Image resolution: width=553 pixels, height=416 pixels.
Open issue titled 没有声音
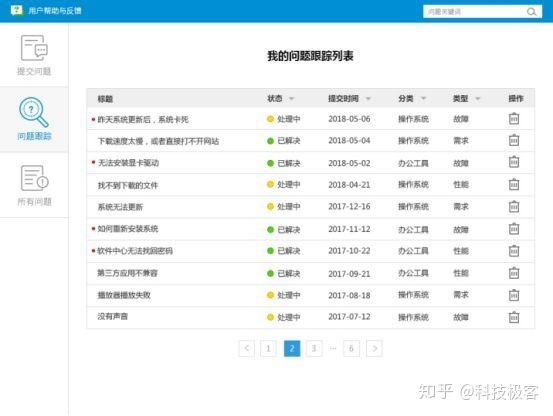pos(113,316)
